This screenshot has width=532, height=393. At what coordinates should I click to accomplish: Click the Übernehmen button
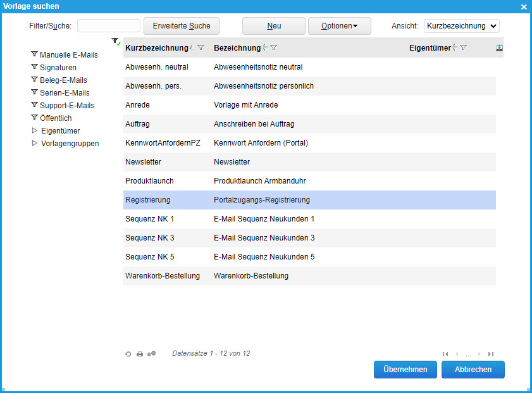tap(405, 370)
